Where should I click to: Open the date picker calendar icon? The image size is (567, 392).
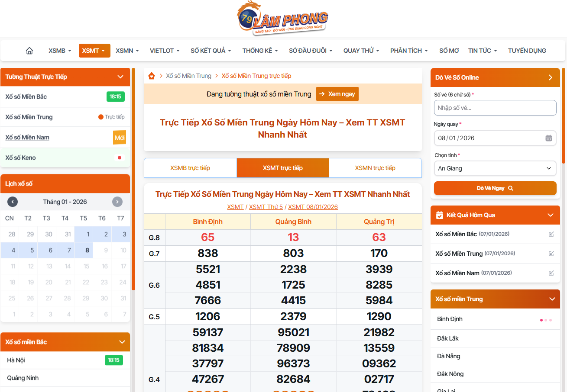pos(548,138)
